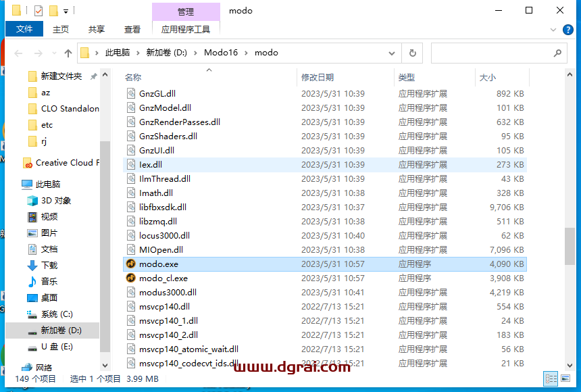This screenshot has height=392, width=581.
Task: Click the properties icon in quick access toolbar
Action: 39,11
